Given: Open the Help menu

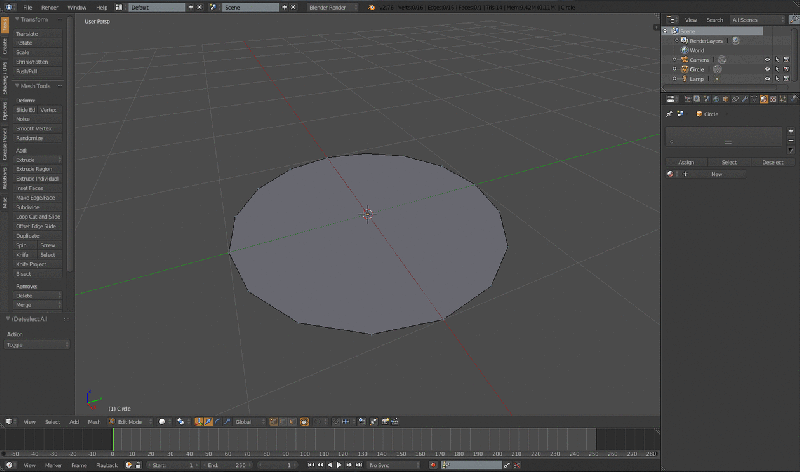Looking at the screenshot, I should pos(102,7).
